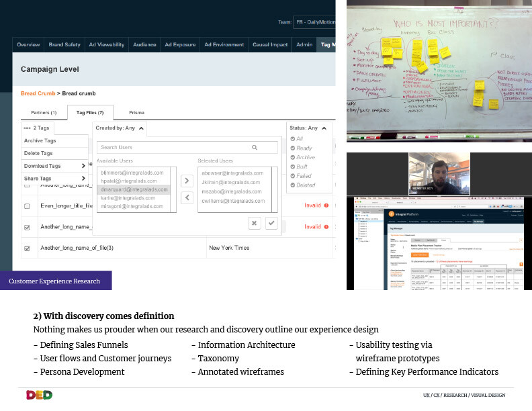Collapse the Status: Any dropdown
This screenshot has width=532, height=411.
tap(324, 128)
